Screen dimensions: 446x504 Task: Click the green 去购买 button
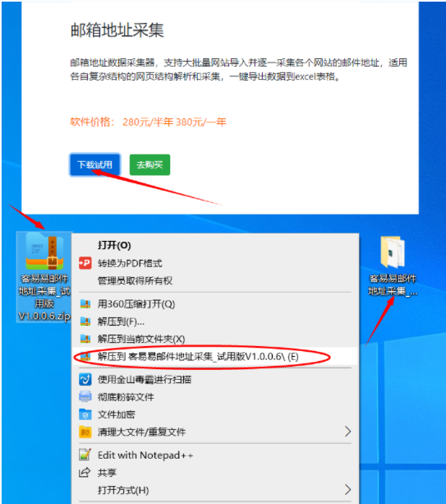(x=149, y=164)
